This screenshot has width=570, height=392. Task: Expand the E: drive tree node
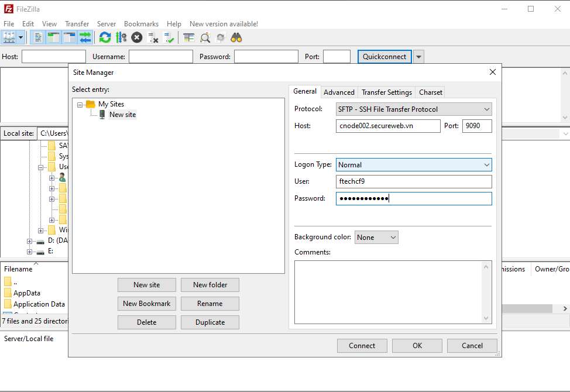[x=29, y=252]
